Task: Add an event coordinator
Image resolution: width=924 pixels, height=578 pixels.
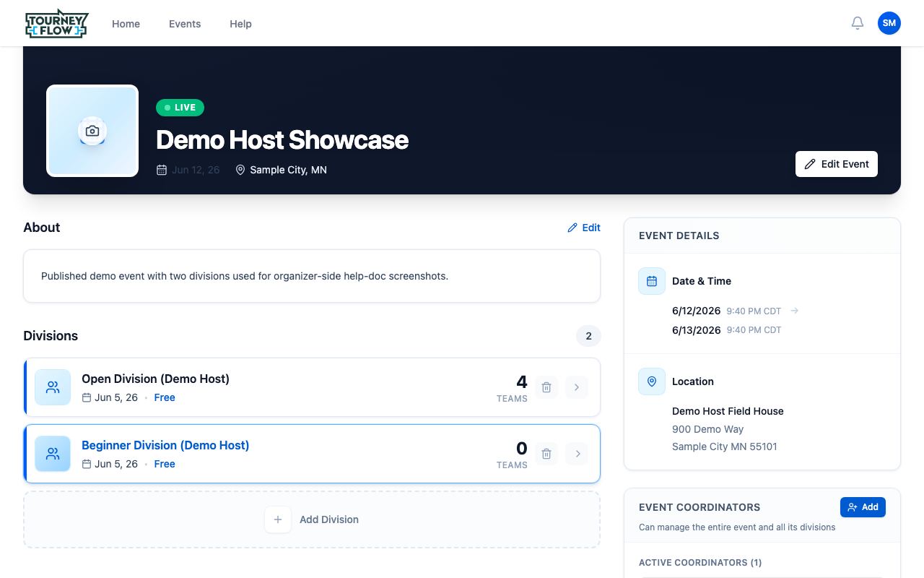Action: tap(863, 507)
